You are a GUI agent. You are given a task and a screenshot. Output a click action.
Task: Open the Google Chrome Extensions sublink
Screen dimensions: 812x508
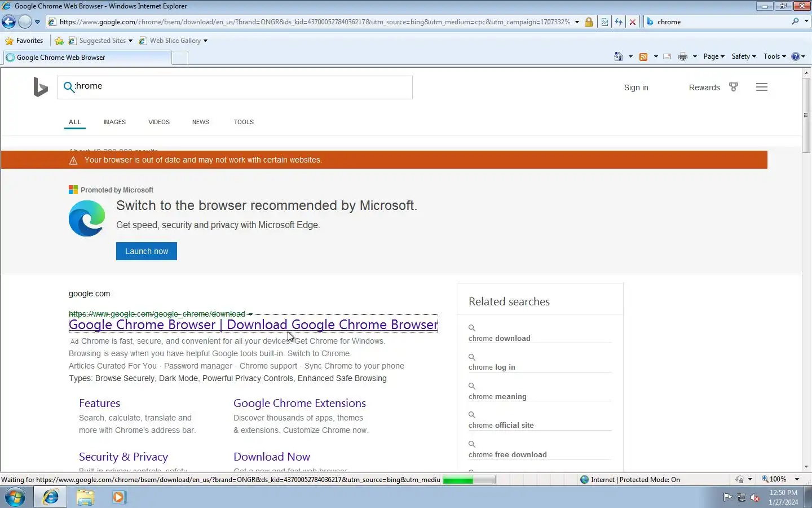299,403
